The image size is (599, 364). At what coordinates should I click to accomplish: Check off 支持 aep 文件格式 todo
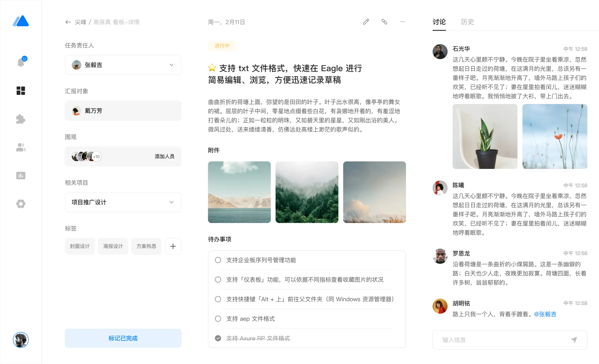[218, 318]
